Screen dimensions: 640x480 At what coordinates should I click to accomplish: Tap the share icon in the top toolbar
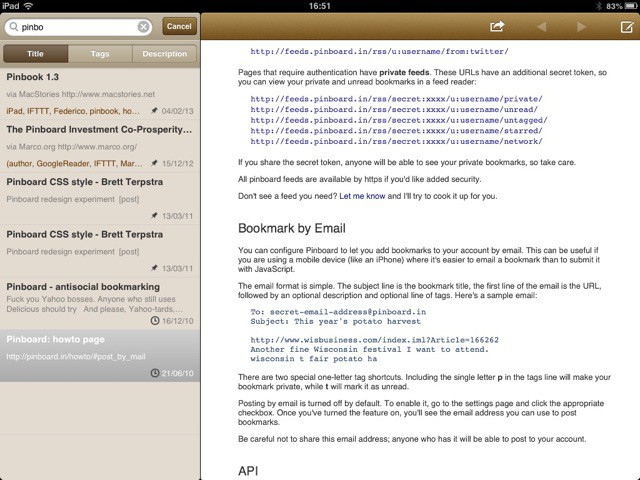click(497, 27)
